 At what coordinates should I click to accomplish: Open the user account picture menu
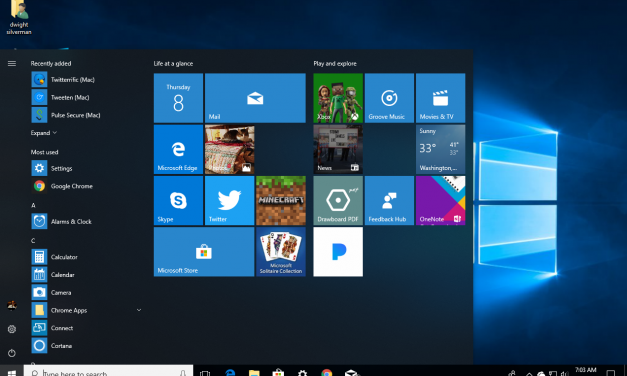[12, 306]
